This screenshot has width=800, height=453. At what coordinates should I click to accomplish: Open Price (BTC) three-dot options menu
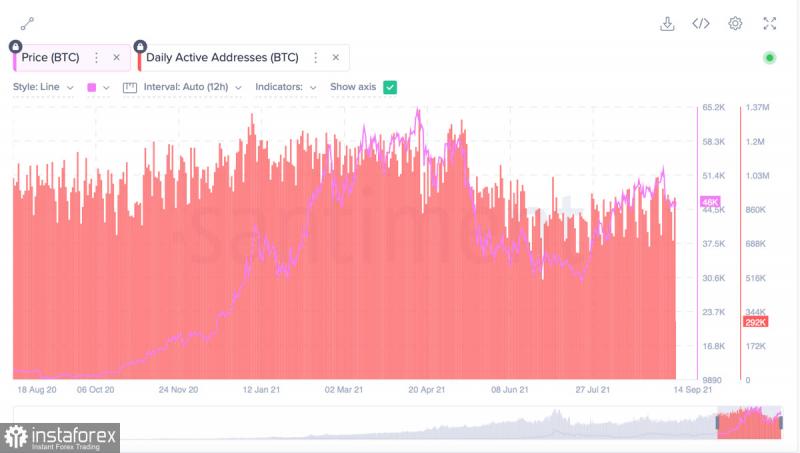(x=96, y=58)
